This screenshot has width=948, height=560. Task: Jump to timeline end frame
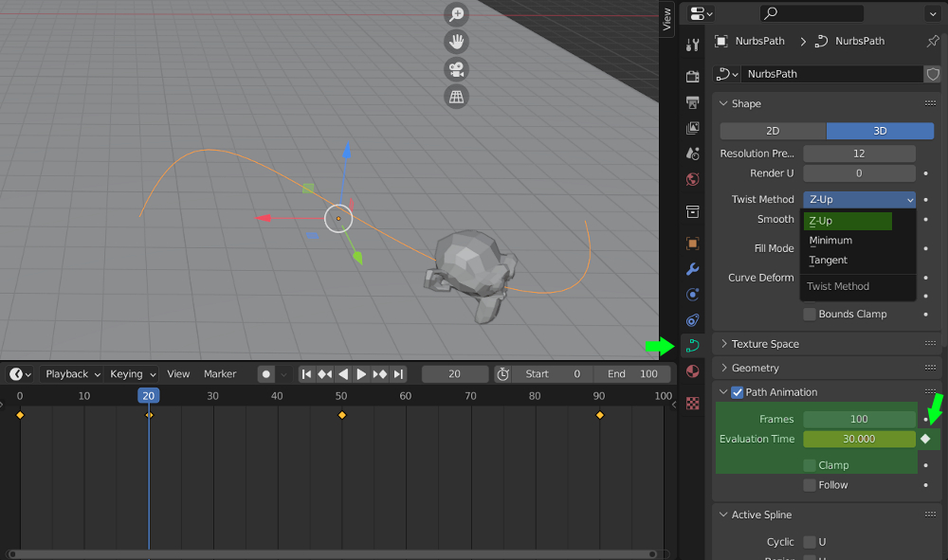pyautogui.click(x=398, y=374)
